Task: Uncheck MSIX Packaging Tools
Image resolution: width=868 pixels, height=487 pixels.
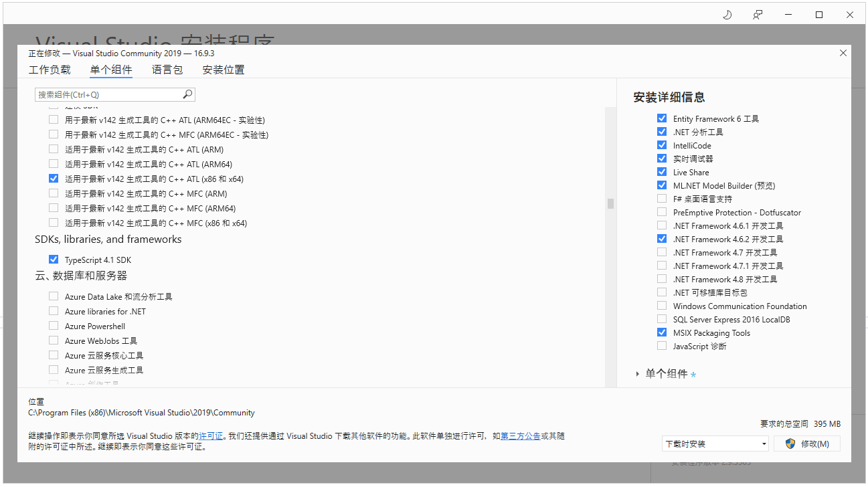Action: pyautogui.click(x=662, y=332)
